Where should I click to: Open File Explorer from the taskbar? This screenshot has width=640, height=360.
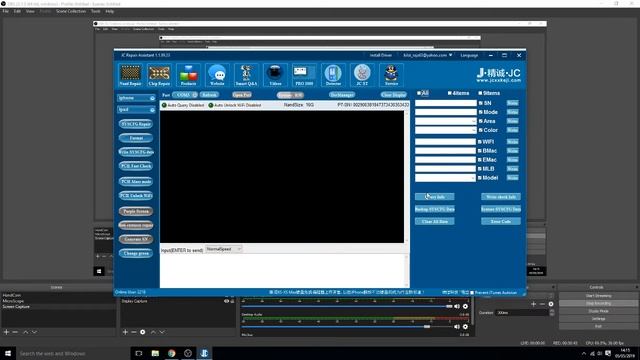[x=155, y=353]
